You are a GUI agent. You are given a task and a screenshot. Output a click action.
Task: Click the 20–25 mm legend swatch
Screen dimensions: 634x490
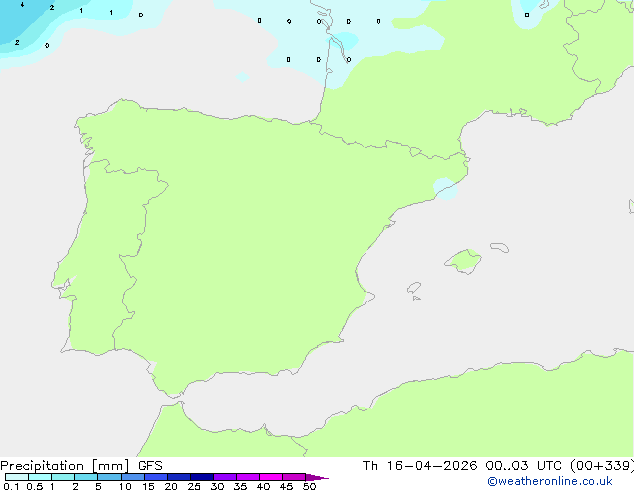tap(179, 477)
